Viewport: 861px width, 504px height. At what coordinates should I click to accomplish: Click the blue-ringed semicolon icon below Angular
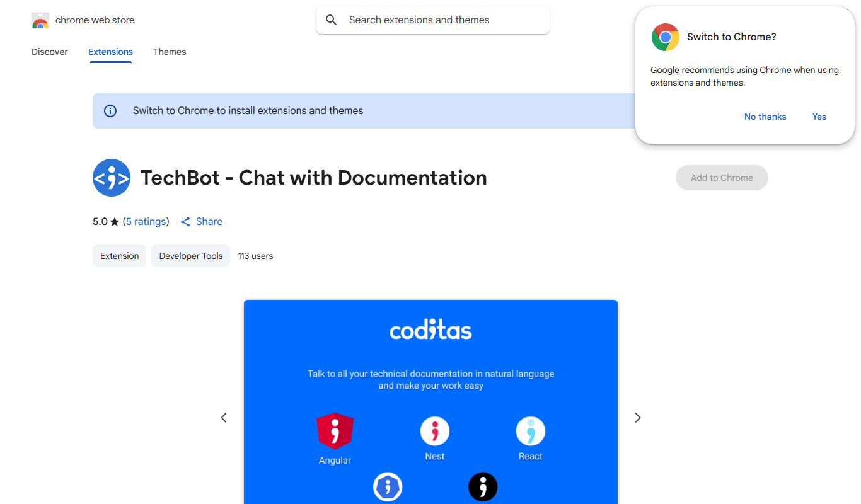(x=388, y=487)
